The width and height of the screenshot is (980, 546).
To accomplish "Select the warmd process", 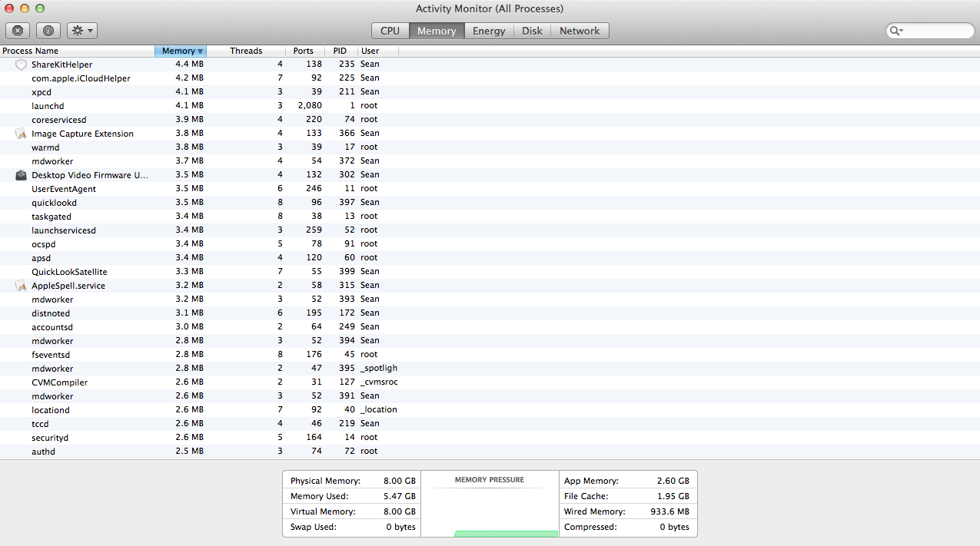I will coord(490,147).
